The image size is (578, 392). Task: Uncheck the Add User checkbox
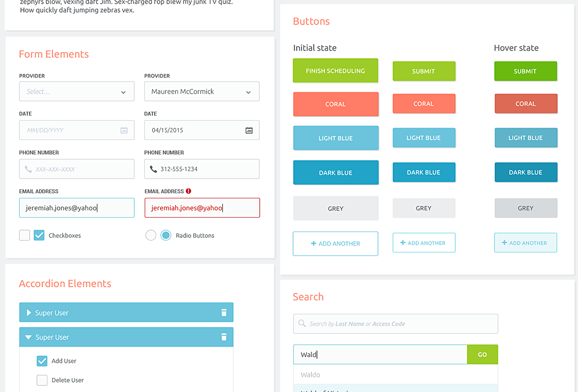pos(42,361)
